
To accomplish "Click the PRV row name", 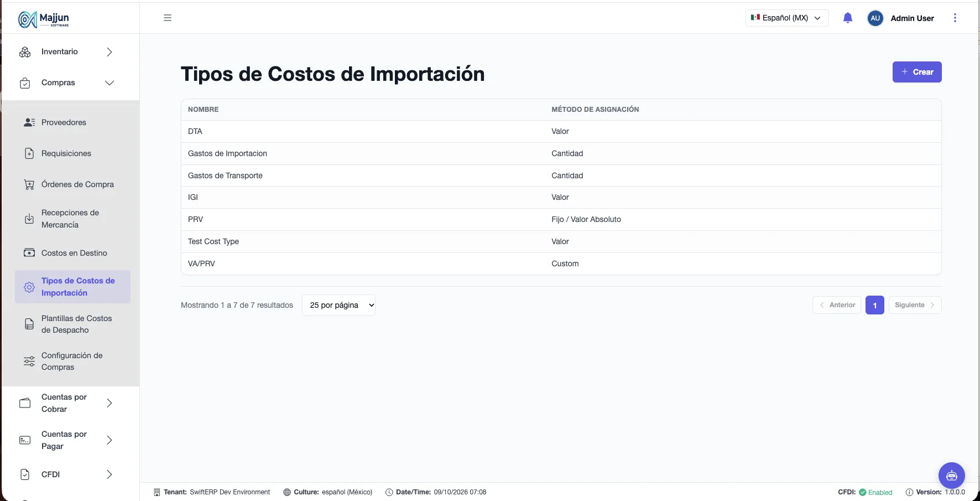I will pyautogui.click(x=196, y=219).
